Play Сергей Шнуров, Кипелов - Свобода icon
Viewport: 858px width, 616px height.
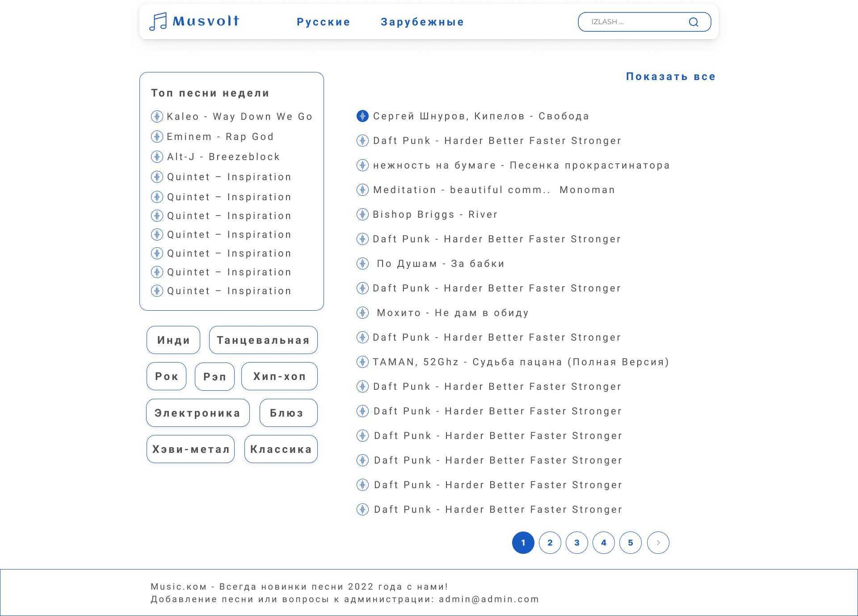362,116
